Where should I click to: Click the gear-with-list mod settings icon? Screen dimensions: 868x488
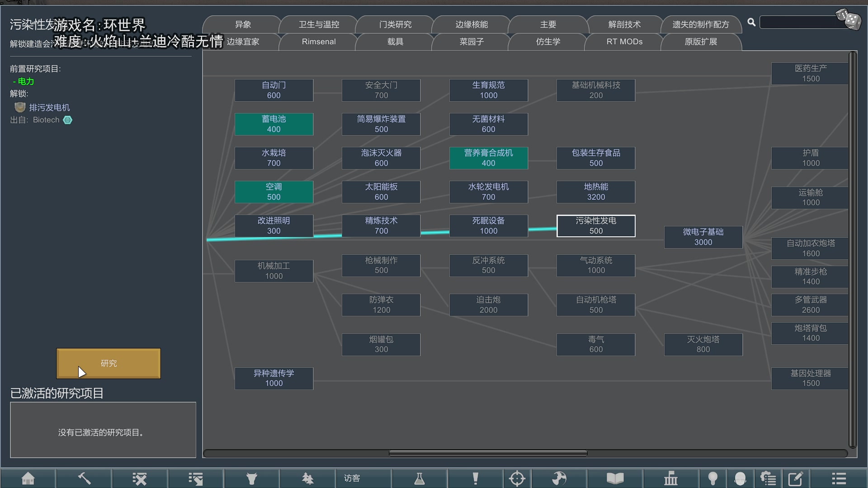(768, 478)
